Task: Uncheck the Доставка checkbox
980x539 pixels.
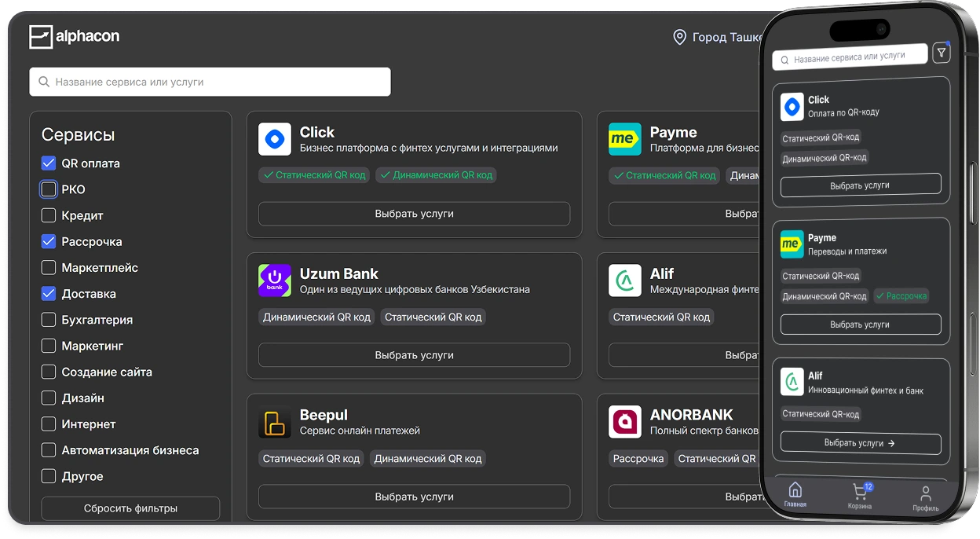Action: click(x=49, y=294)
